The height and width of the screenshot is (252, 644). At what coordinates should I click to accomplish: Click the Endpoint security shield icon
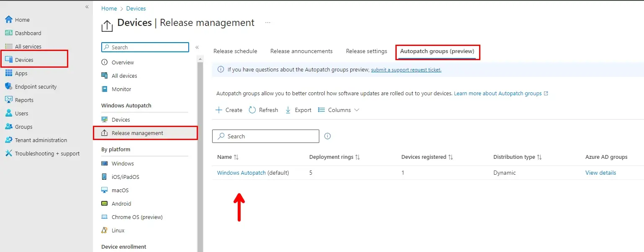8,87
